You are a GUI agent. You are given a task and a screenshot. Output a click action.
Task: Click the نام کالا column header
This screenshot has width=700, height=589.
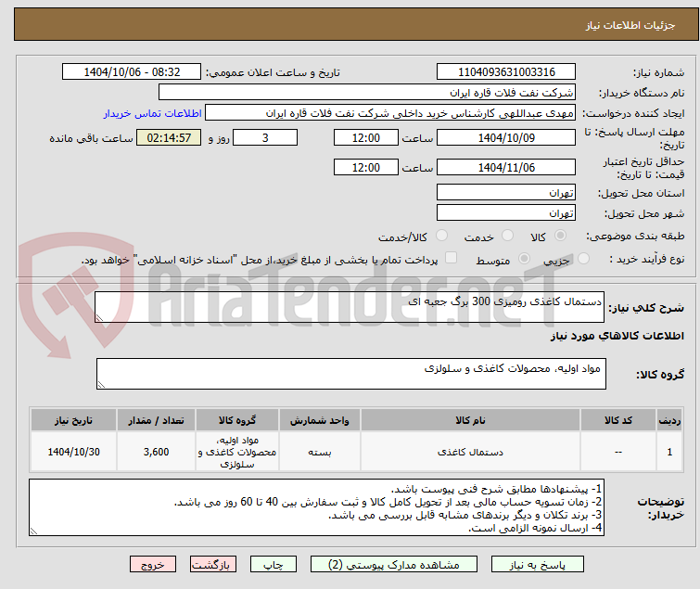pyautogui.click(x=471, y=420)
